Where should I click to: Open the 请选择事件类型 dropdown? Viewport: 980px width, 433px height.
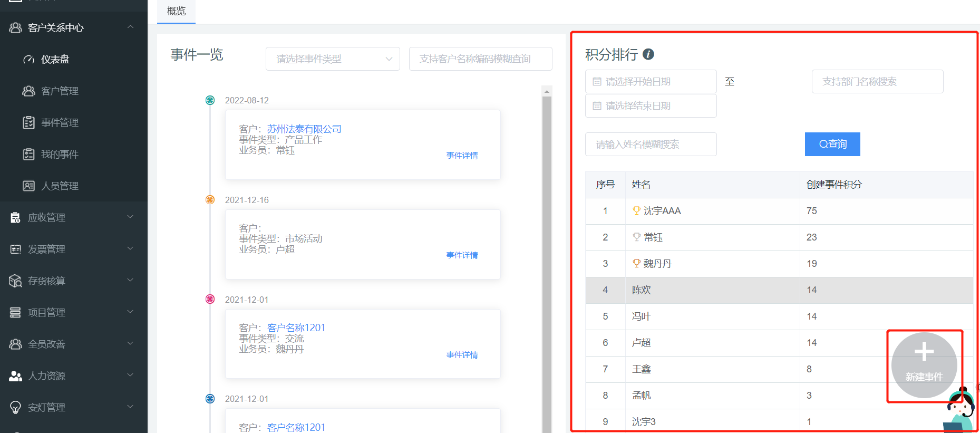pos(333,59)
